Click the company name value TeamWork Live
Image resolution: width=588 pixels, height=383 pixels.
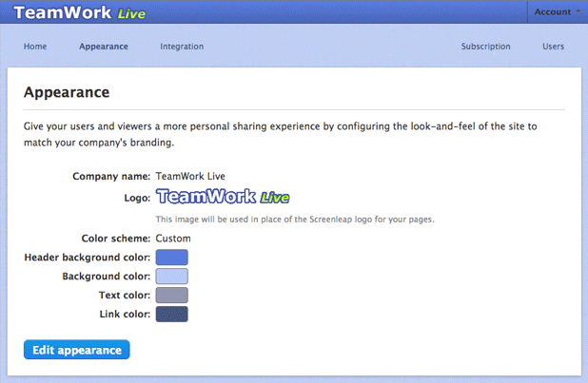pos(190,176)
